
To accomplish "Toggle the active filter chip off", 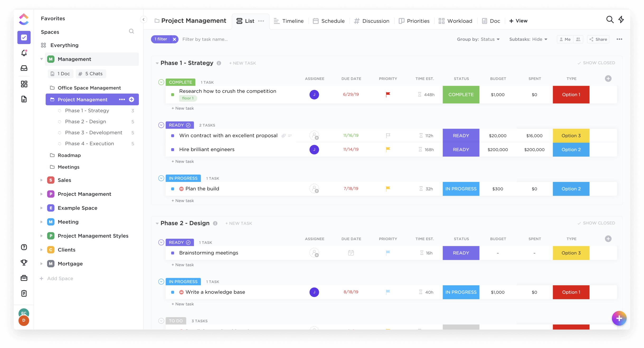I will click(x=174, y=40).
